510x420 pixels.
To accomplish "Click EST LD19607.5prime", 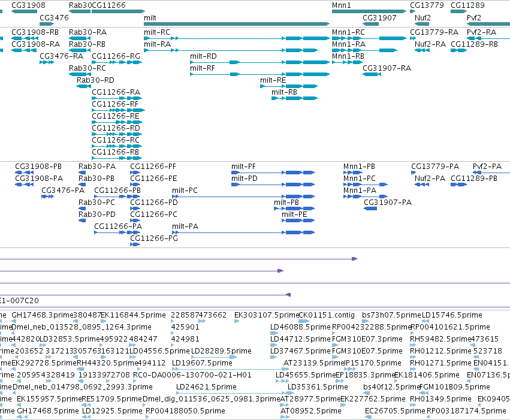I will (230, 369).
